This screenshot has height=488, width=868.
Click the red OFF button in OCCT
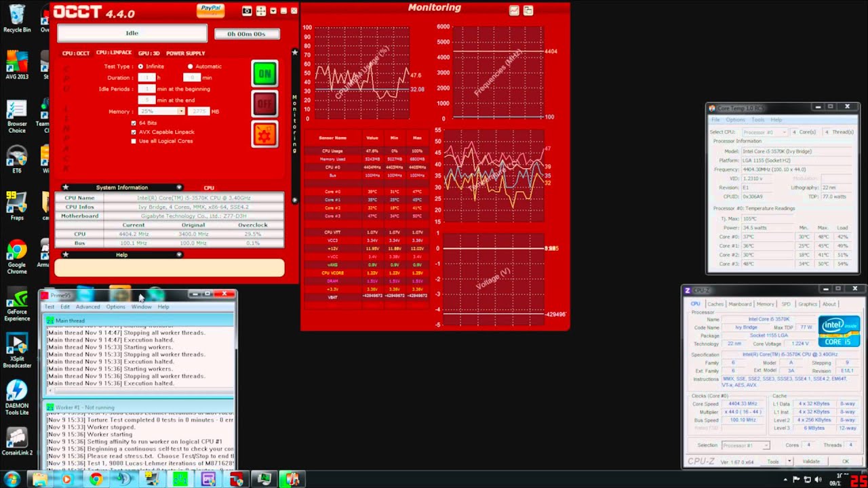(264, 104)
